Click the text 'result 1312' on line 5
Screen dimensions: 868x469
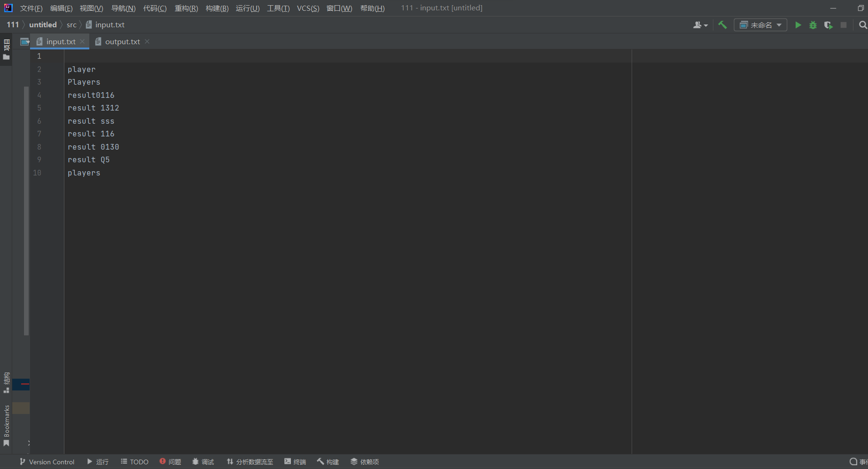click(x=93, y=108)
